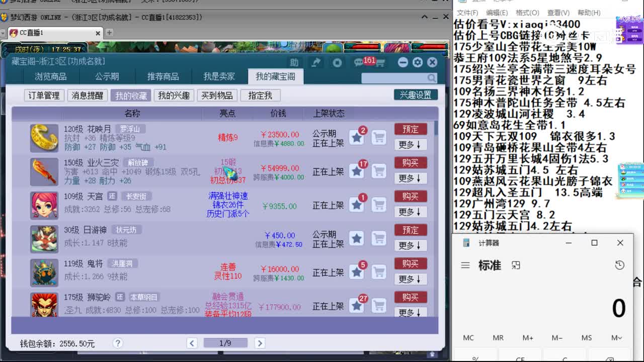Open Notepad 编辑(E) menu
Viewport: 644px width, 362px height.
click(x=497, y=13)
